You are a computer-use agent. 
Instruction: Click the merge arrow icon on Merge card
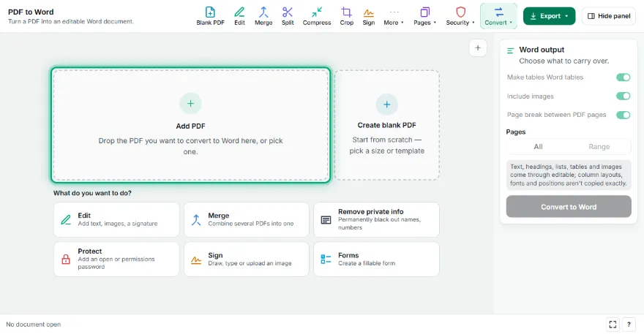point(196,219)
